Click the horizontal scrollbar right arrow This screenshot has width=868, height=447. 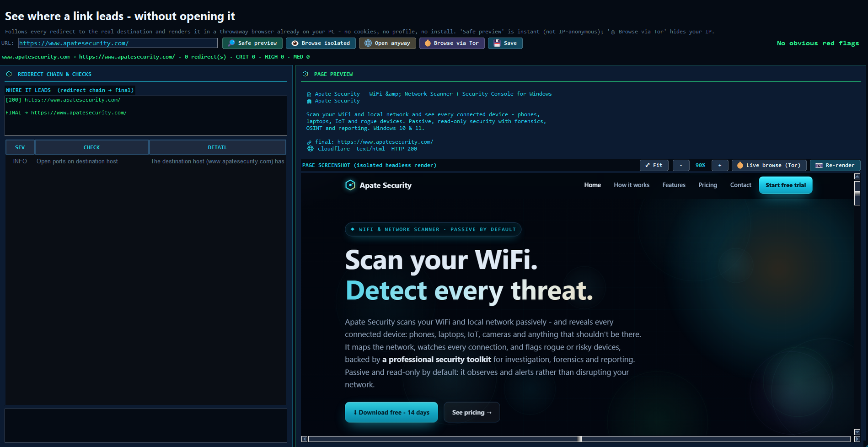[x=857, y=439]
